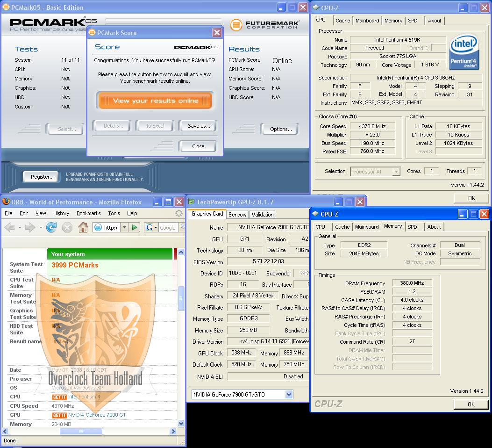The image size is (492, 448).
Task: Click the Futuremark logo icon in PCMark05
Action: click(236, 24)
